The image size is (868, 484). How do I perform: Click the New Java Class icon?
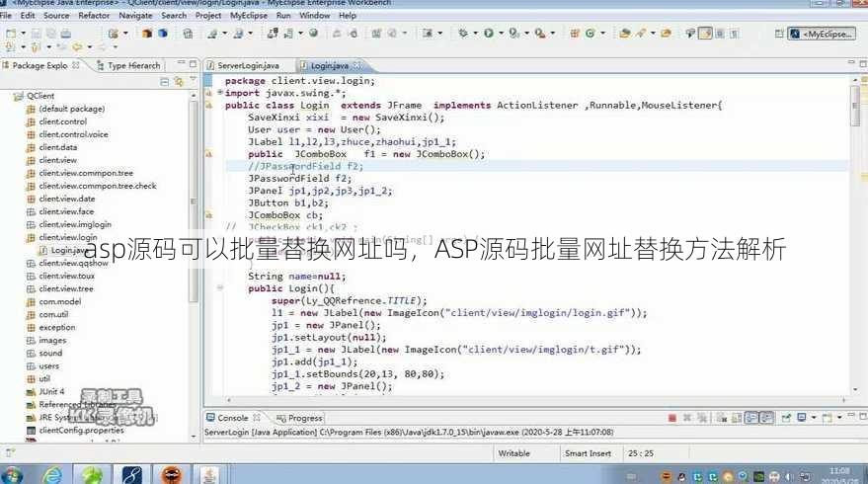tap(591, 34)
